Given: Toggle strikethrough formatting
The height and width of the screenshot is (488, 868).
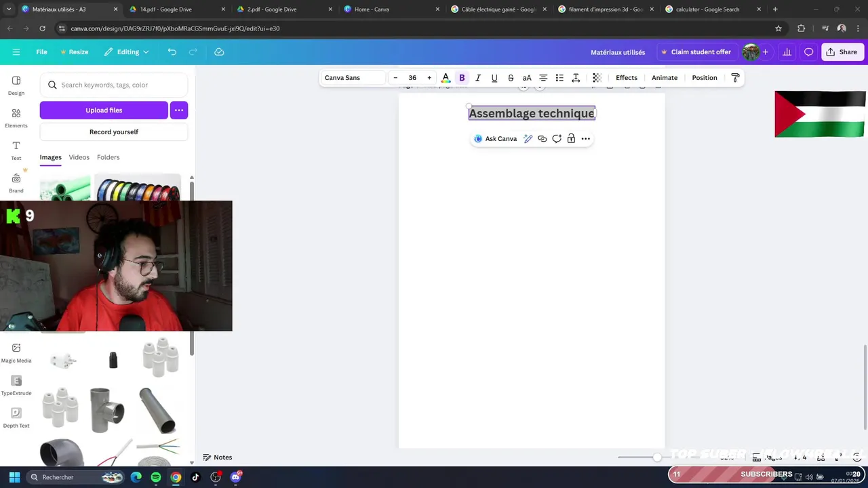Looking at the screenshot, I should [511, 78].
